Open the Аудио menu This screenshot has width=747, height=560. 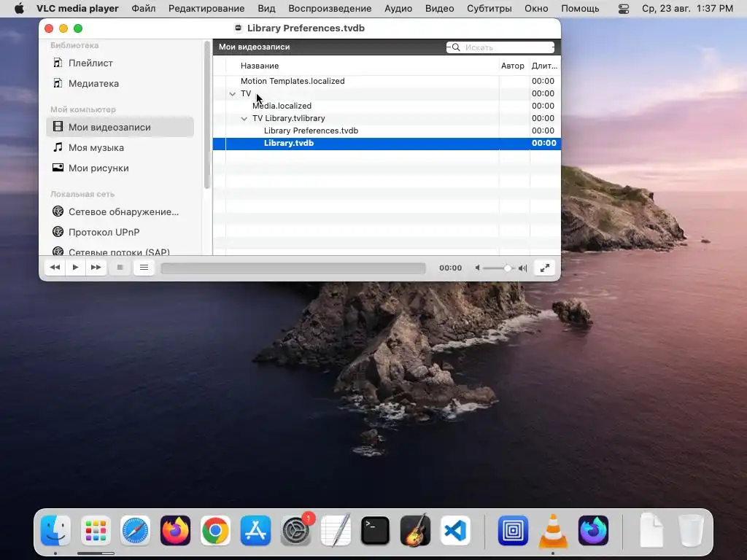(398, 9)
